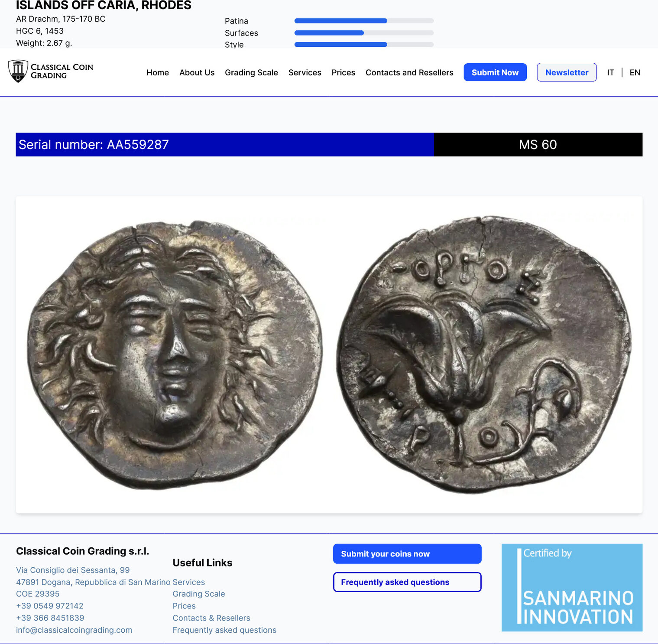Open the Home menu item
Viewport: 658px width, 644px height.
(158, 72)
